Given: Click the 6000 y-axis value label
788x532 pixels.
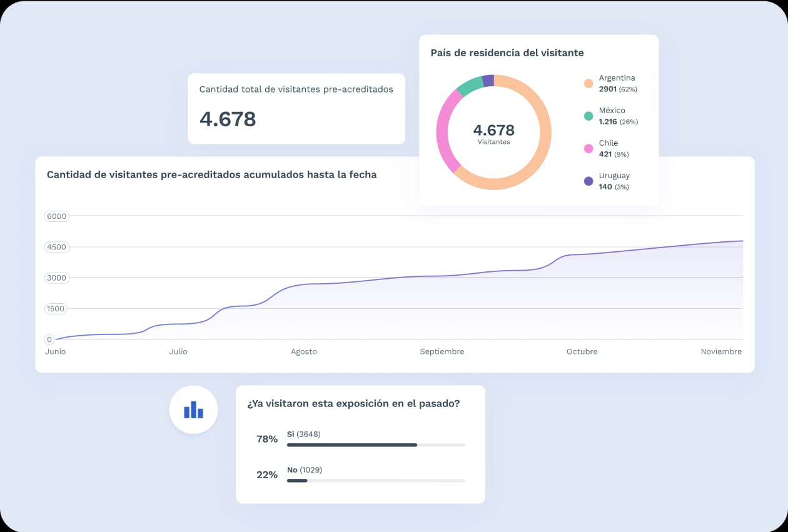Looking at the screenshot, I should click(56, 216).
